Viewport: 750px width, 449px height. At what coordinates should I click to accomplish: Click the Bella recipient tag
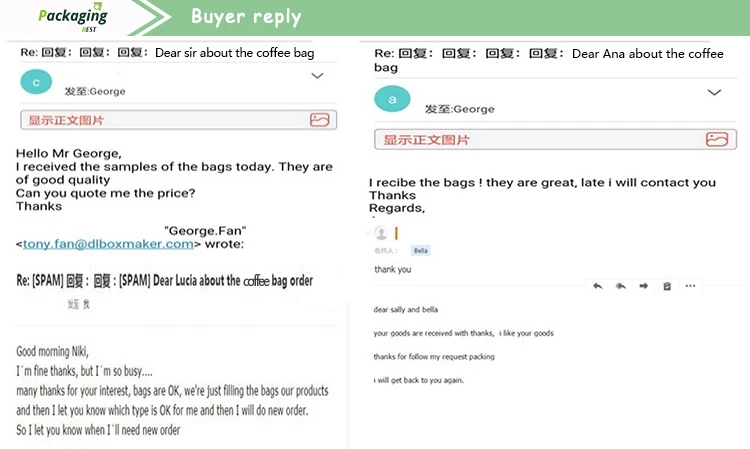421,250
